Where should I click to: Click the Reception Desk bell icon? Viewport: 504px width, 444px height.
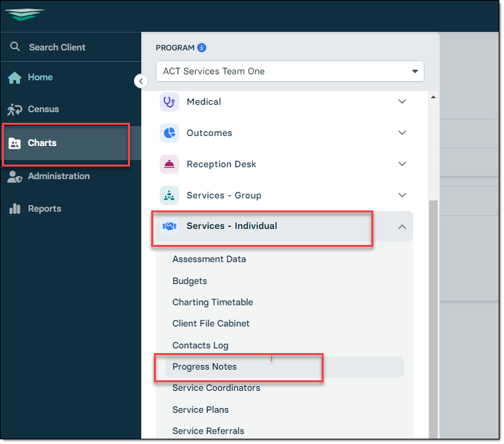[x=170, y=165]
